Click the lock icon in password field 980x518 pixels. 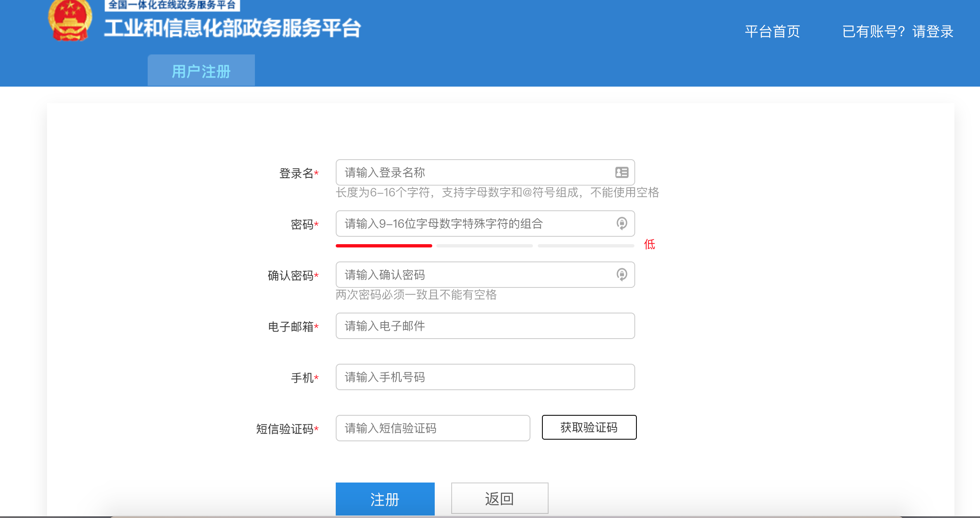pos(622,224)
